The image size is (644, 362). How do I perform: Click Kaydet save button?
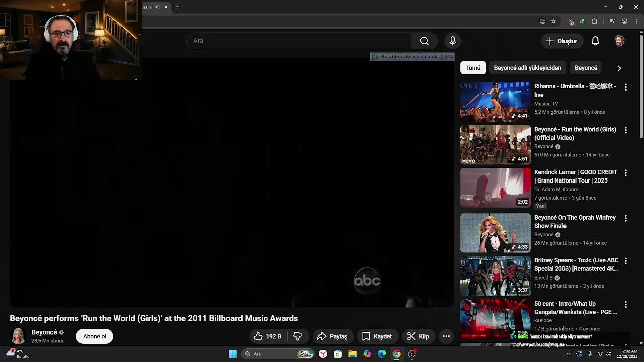[x=377, y=336]
